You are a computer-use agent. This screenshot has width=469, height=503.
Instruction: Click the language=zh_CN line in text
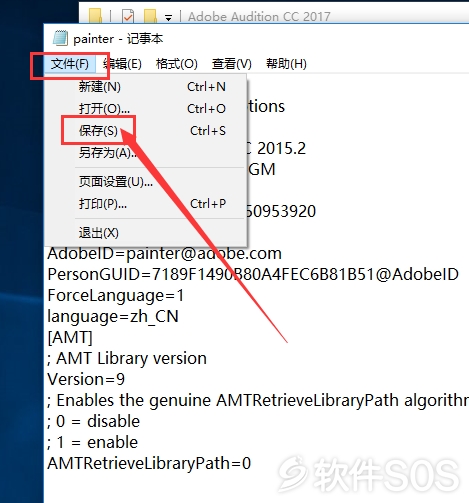(113, 316)
